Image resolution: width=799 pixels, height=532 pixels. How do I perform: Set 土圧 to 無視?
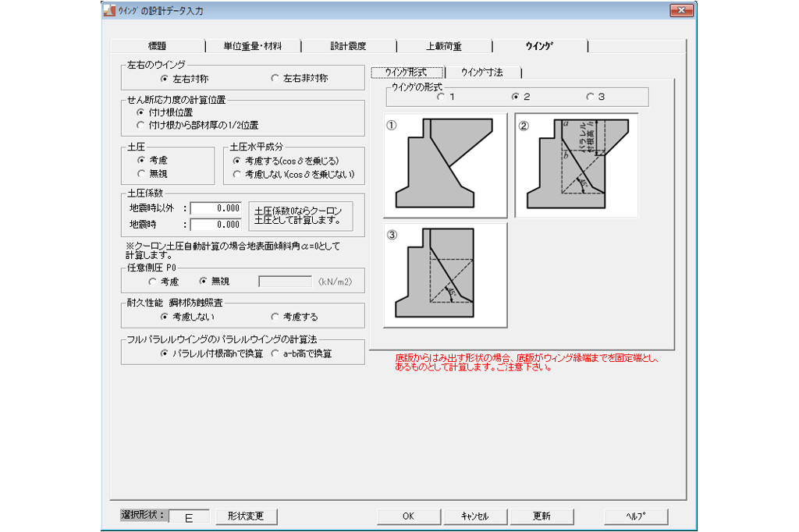[141, 174]
